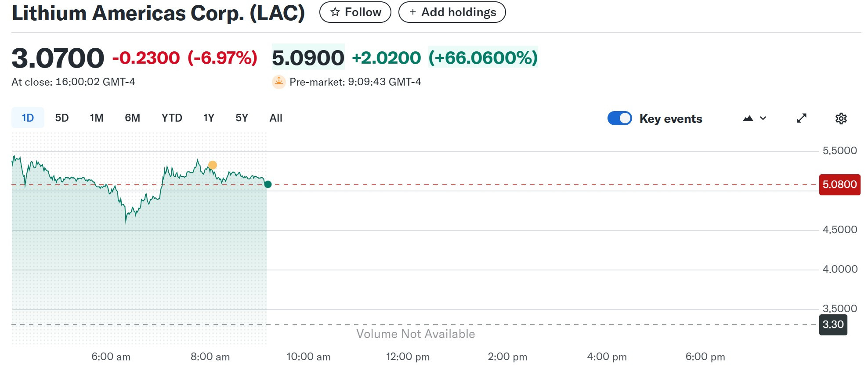Select the 6M range tab
This screenshot has width=868, height=367.
(132, 118)
